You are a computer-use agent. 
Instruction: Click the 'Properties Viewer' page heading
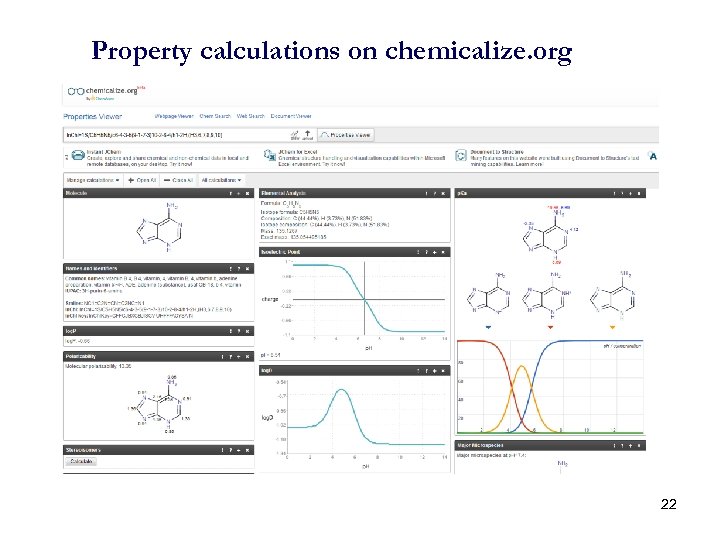coord(92,116)
